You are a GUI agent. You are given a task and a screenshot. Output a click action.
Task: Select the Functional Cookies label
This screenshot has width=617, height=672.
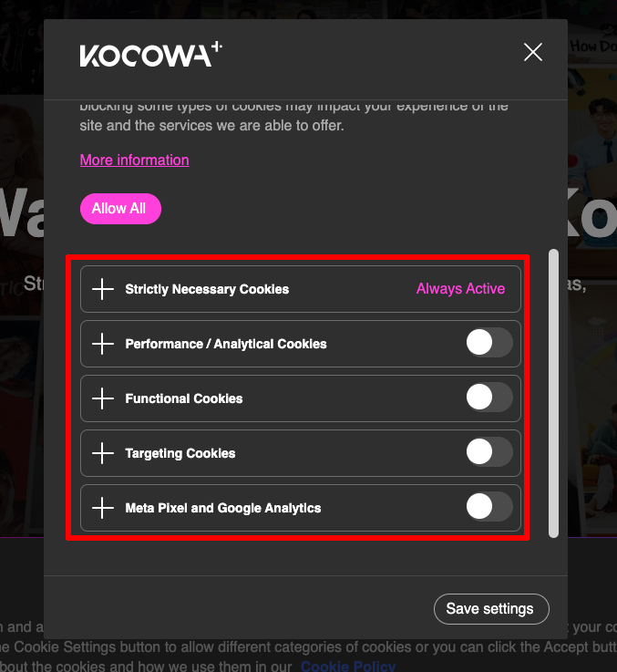coord(184,398)
